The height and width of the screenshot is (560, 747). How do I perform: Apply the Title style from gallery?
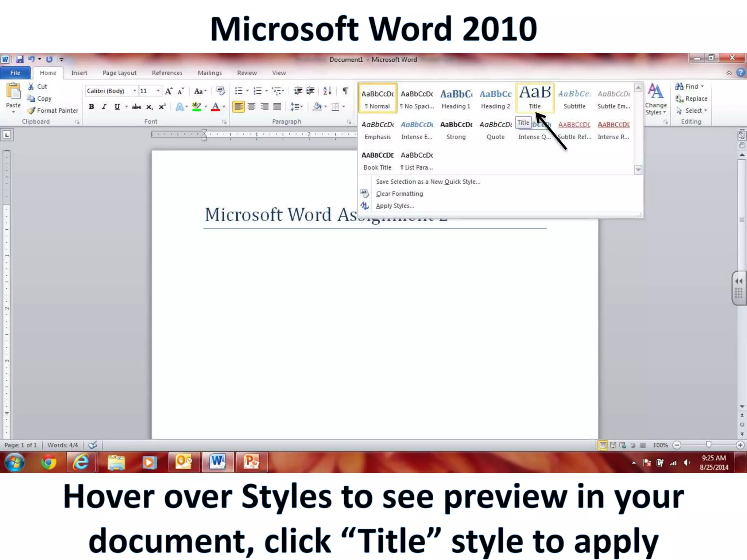tap(535, 98)
